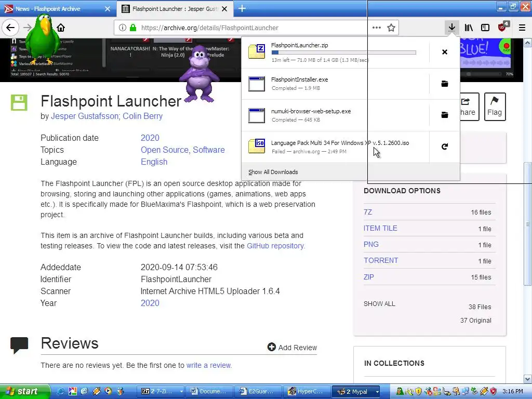532x399 pixels.
Task: Close the News - Flashpoint Archive tab
Action: click(x=107, y=9)
